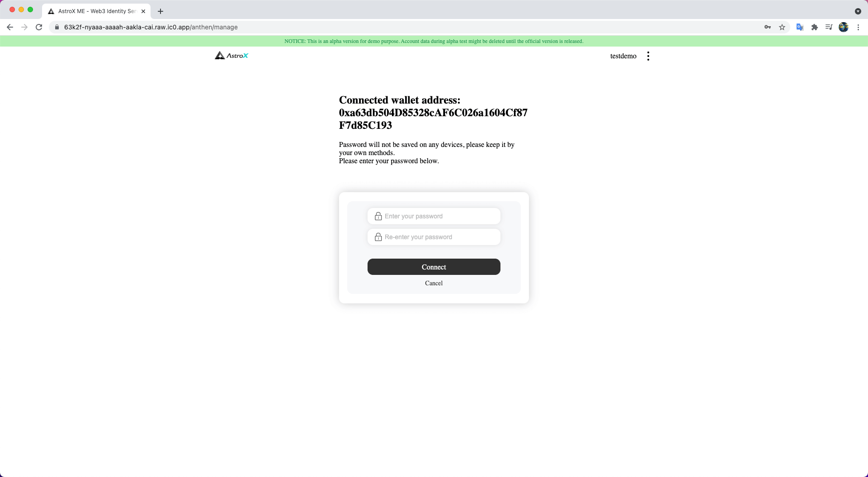This screenshot has width=868, height=477.
Task: Click the AstroX logo
Action: (x=231, y=56)
